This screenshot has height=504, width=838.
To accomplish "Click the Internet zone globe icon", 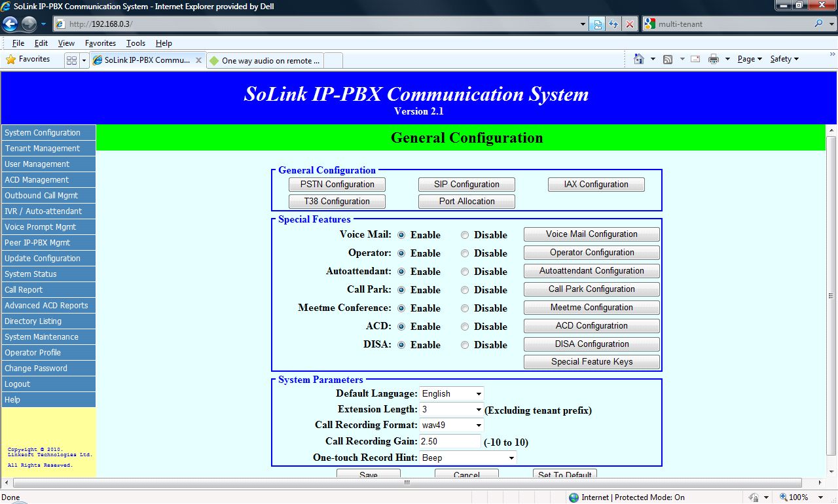I will (x=574, y=497).
